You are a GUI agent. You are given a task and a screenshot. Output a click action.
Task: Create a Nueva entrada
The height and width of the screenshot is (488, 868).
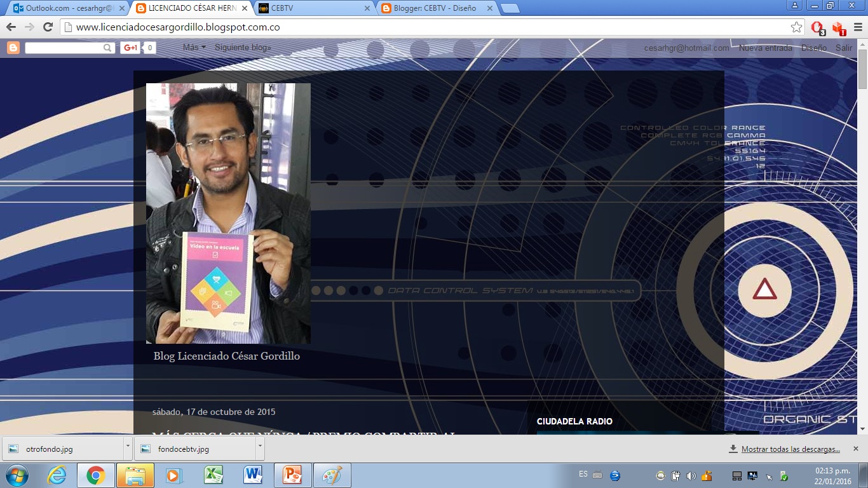pos(766,48)
